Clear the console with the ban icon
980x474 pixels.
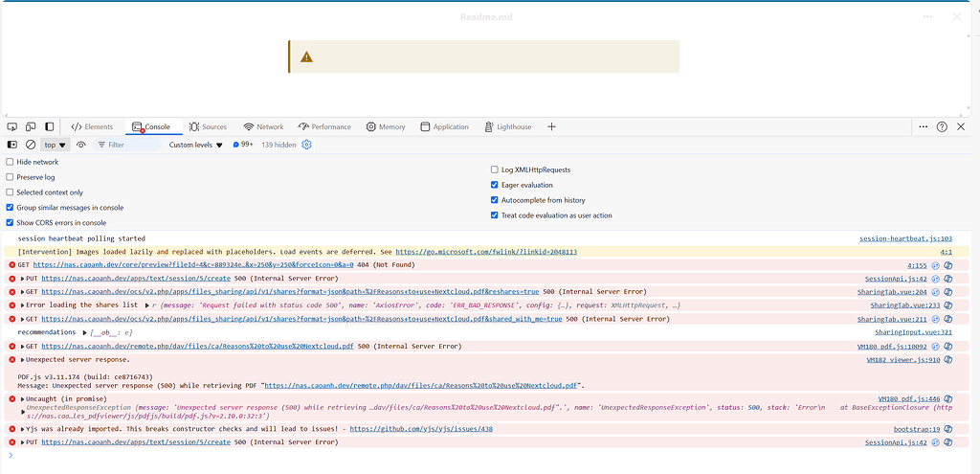click(x=31, y=145)
